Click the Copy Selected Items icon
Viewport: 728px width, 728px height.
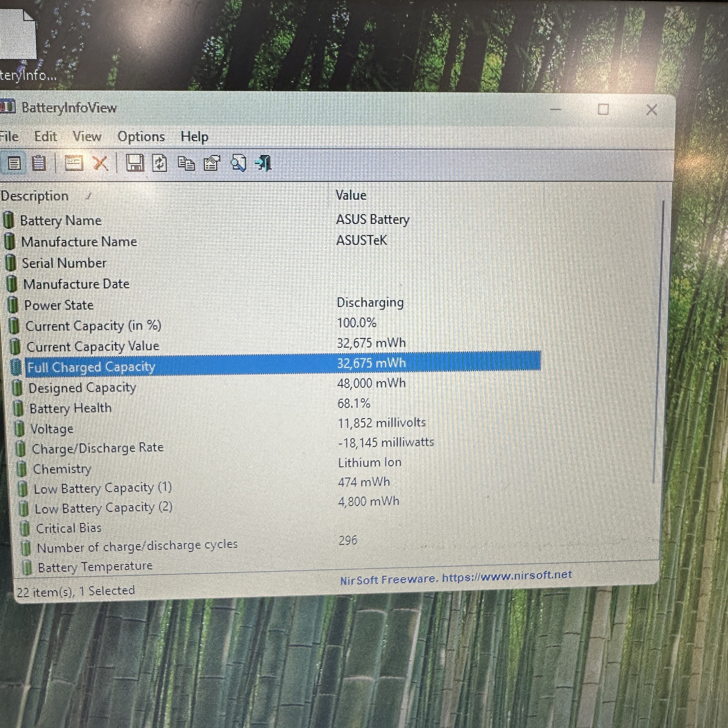[186, 164]
